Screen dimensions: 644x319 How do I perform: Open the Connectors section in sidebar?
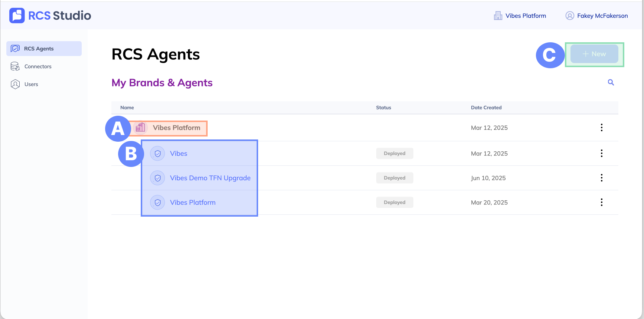pyautogui.click(x=38, y=66)
